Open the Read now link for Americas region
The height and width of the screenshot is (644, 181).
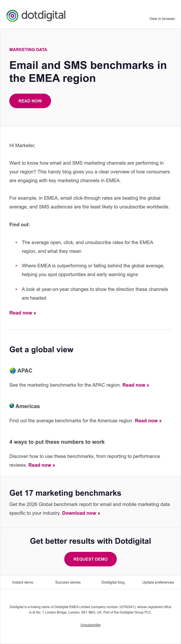[148, 421]
